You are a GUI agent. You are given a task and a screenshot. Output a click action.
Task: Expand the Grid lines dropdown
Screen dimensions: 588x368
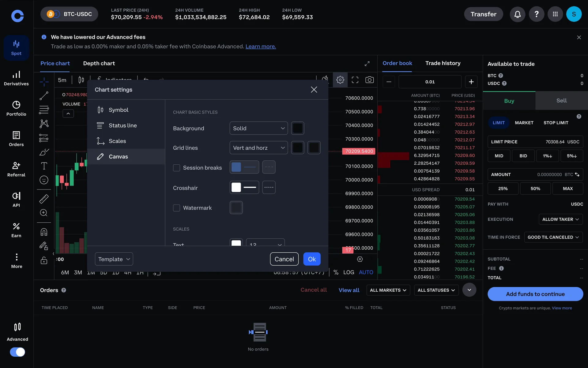[258, 148]
